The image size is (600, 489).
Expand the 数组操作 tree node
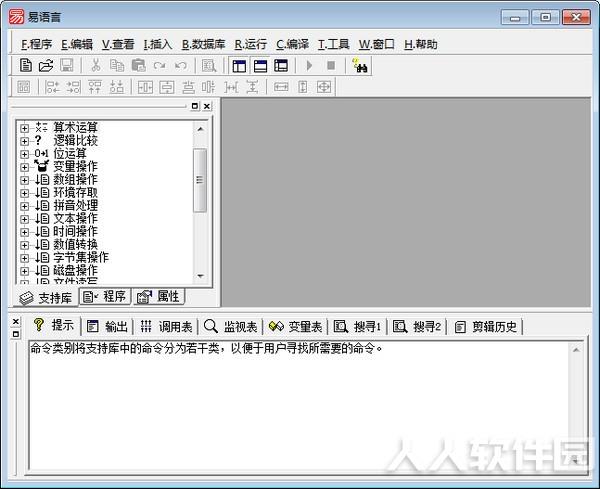click(24, 181)
